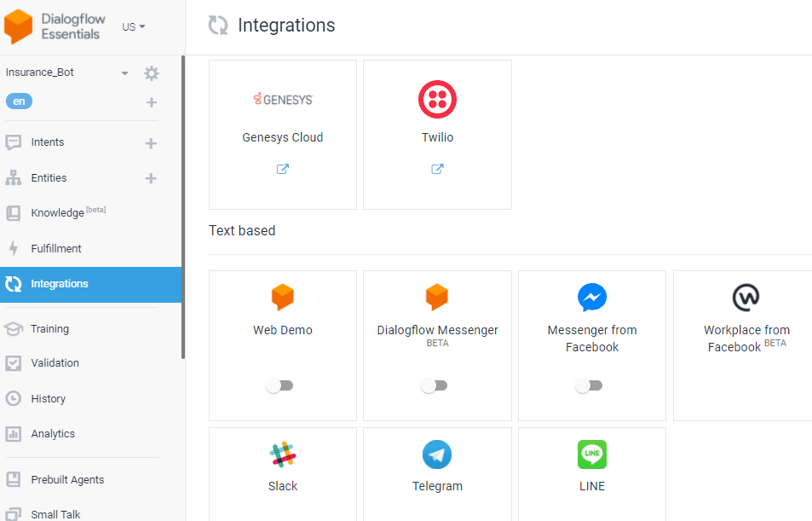Create a new entity with plus icon
Image resolution: width=812 pixels, height=521 pixels.
tap(151, 178)
